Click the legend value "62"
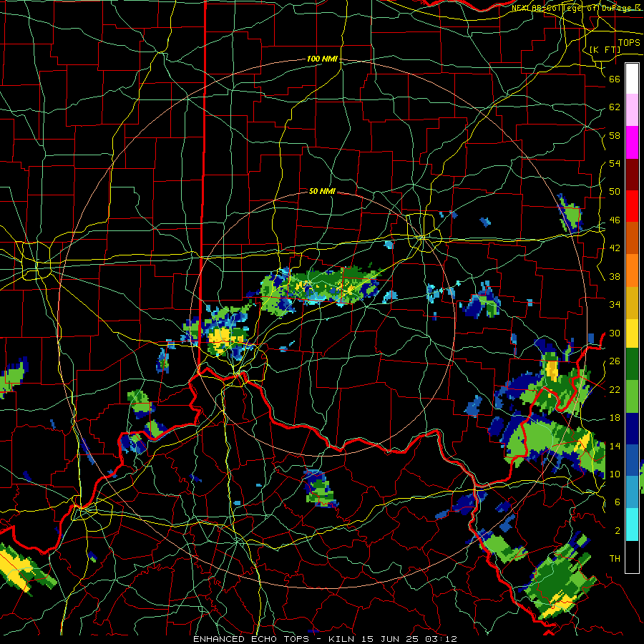The image size is (644, 644). [x=615, y=107]
